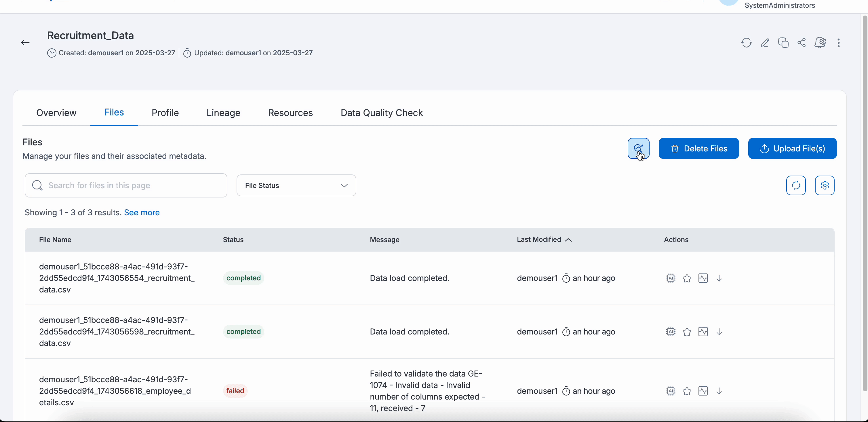
Task: Download the failed employee_details.csv file
Action: [719, 391]
